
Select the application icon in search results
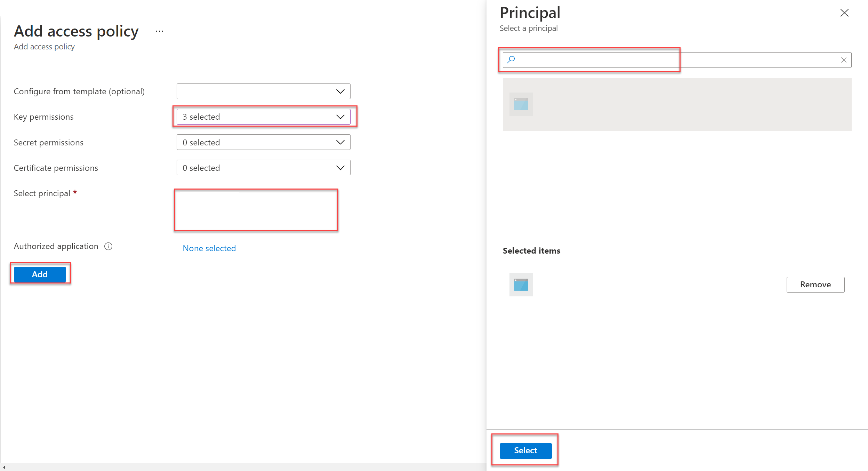[521, 104]
